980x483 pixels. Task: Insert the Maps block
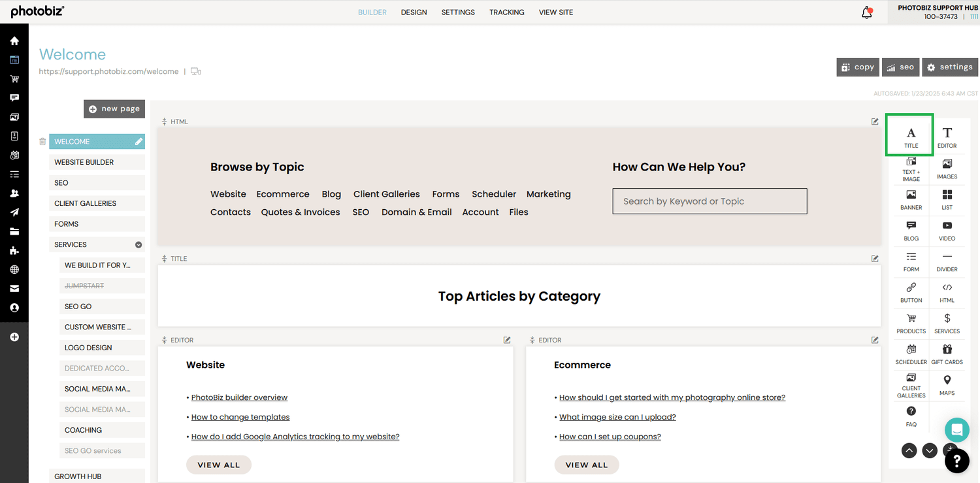pos(947,384)
